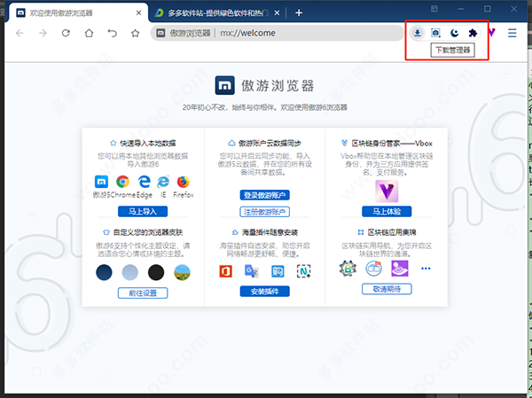Click the dashed N capture extension icon
532x398 pixels.
303,271
